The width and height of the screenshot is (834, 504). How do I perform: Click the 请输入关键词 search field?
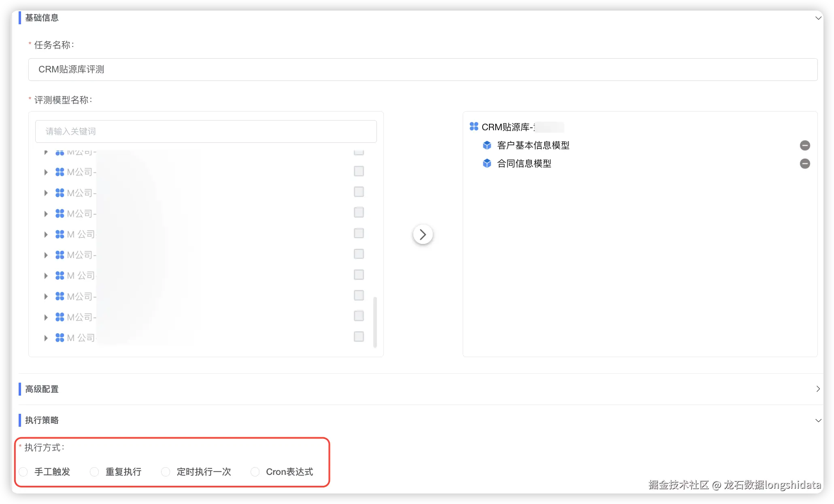tap(206, 131)
